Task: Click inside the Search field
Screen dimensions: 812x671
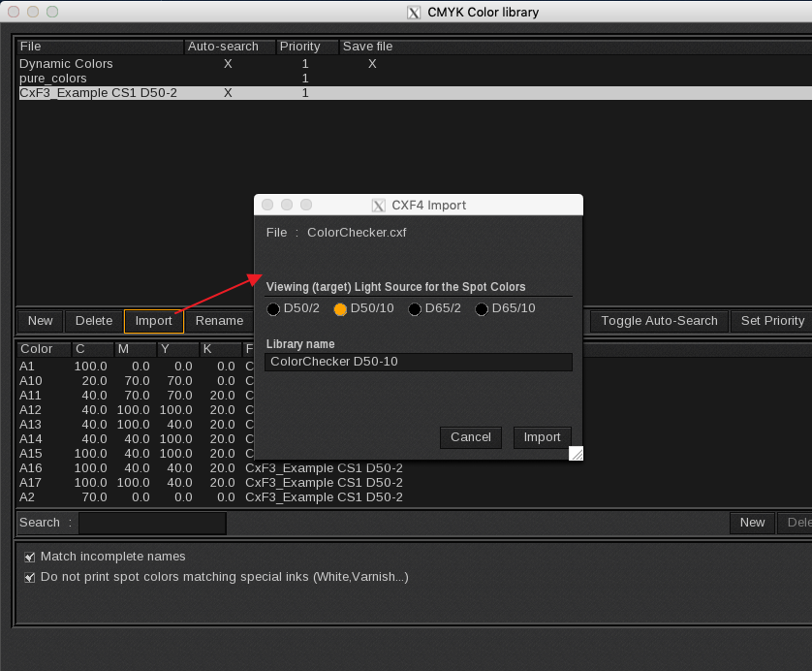Action: click(152, 523)
